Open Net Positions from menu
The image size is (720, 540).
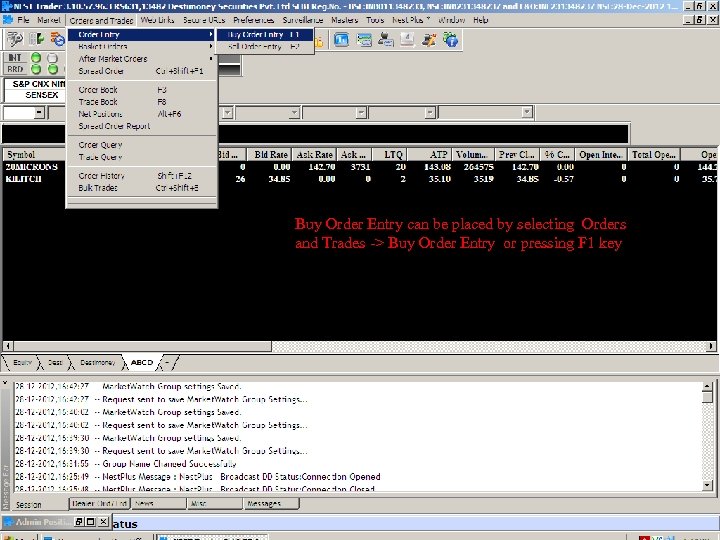[141, 114]
